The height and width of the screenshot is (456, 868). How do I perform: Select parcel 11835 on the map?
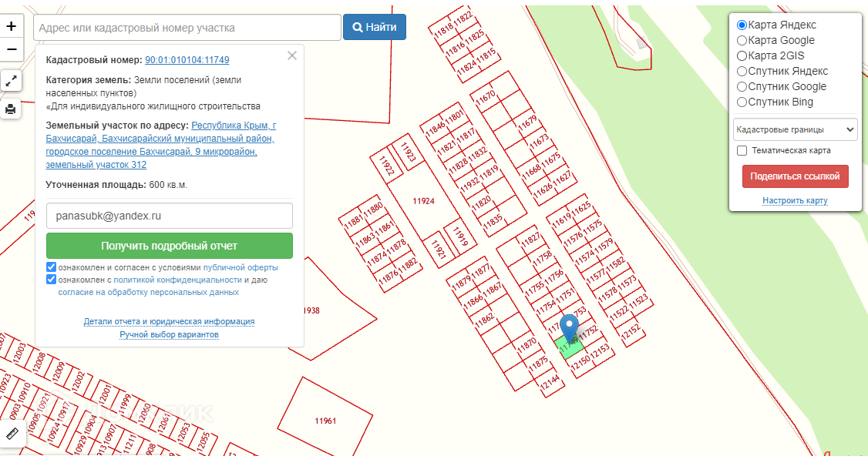tap(493, 221)
